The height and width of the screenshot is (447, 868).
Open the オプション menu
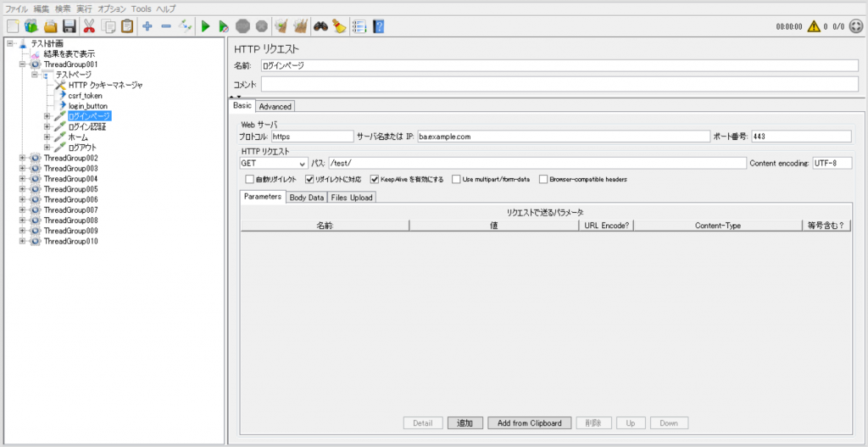tap(112, 8)
